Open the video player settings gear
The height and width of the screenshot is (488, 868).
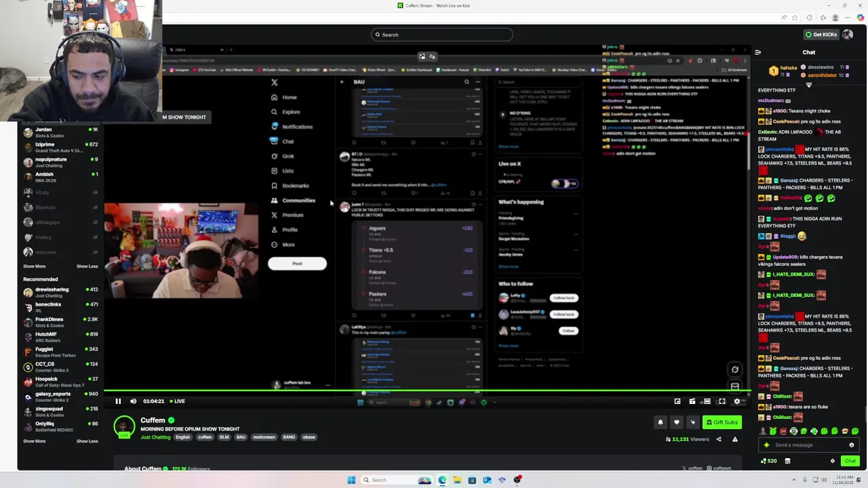(737, 401)
